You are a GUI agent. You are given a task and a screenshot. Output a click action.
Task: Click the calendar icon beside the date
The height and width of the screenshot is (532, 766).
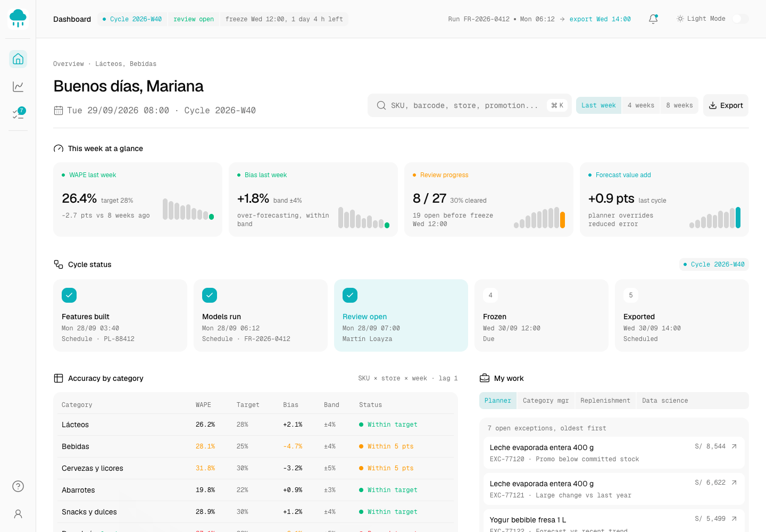click(59, 111)
